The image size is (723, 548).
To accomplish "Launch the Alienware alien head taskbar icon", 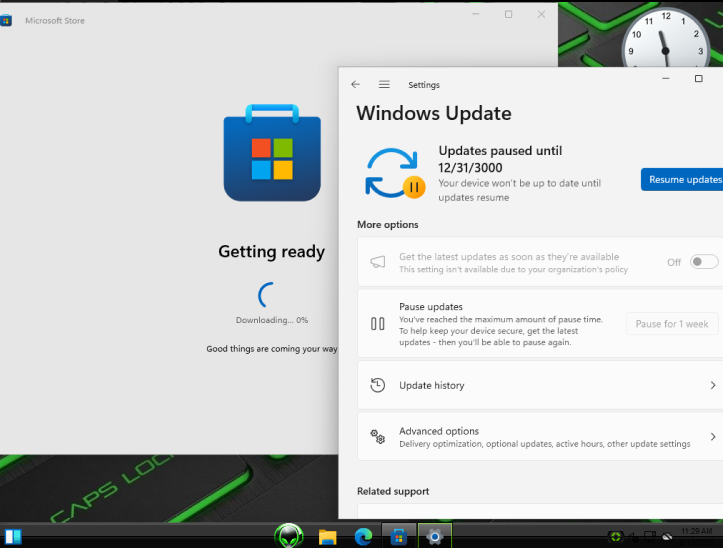I will [289, 536].
